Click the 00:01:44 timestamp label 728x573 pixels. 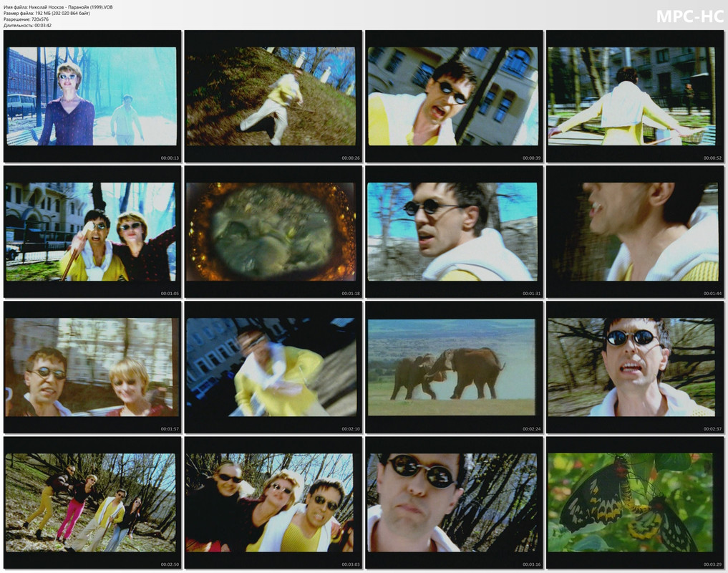(712, 294)
